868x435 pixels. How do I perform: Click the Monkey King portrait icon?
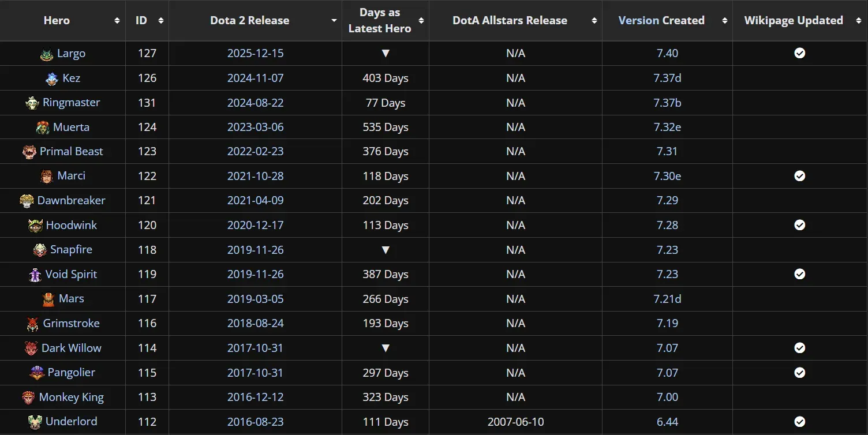coord(29,397)
